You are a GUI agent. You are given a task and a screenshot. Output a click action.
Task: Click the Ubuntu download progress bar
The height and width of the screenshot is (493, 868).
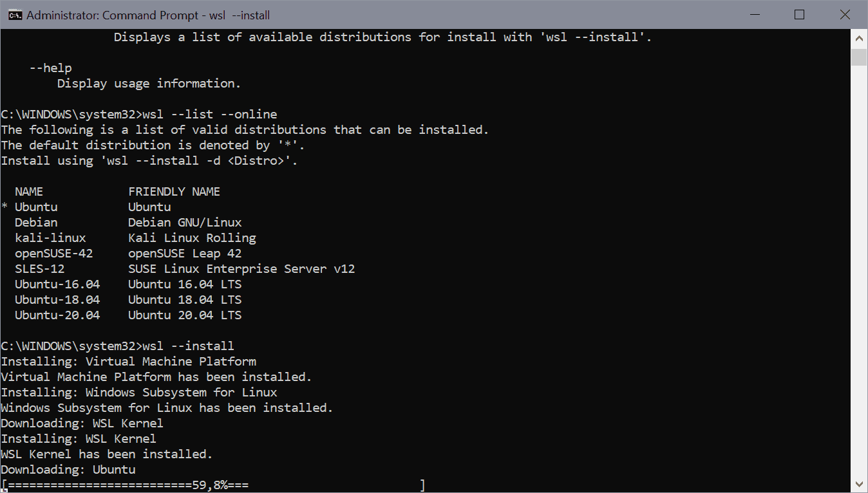coord(213,485)
